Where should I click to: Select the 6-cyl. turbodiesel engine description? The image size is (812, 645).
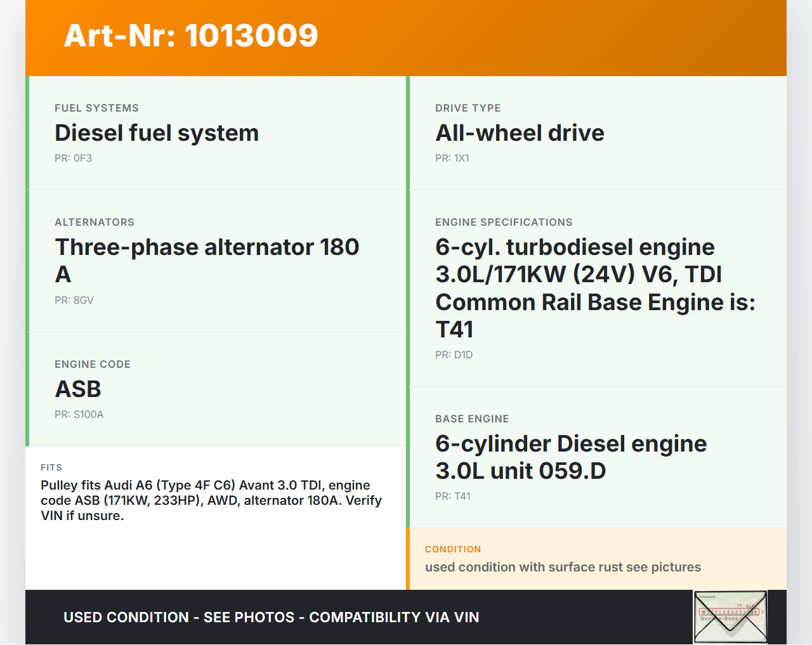595,289
